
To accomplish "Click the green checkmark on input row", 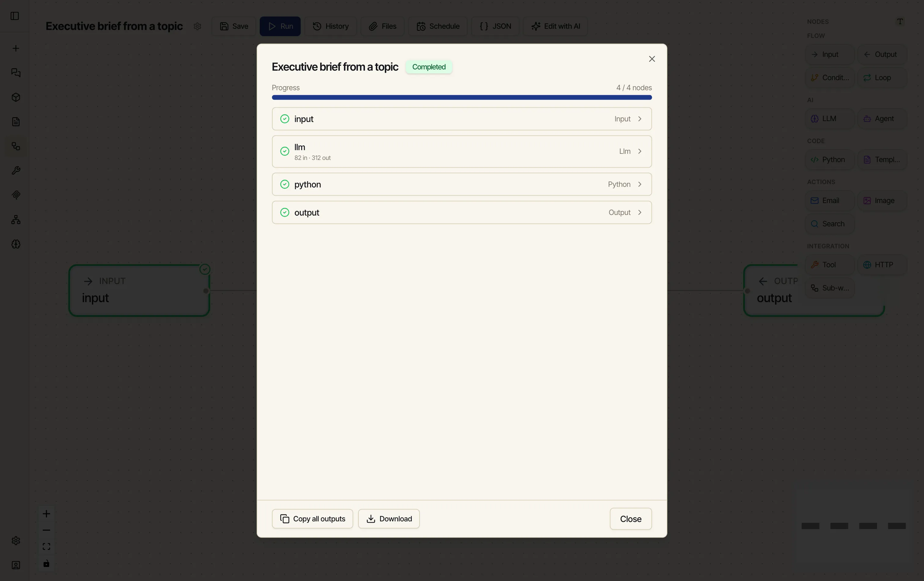I will [x=285, y=119].
